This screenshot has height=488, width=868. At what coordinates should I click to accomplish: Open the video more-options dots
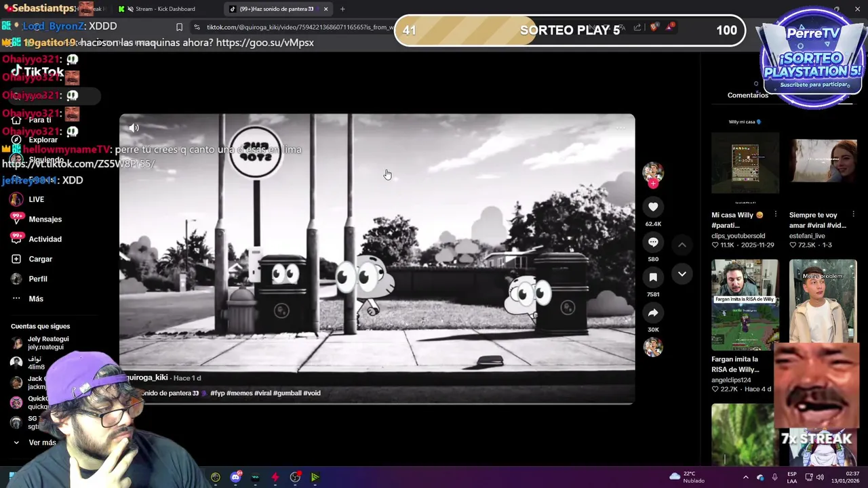tap(620, 128)
